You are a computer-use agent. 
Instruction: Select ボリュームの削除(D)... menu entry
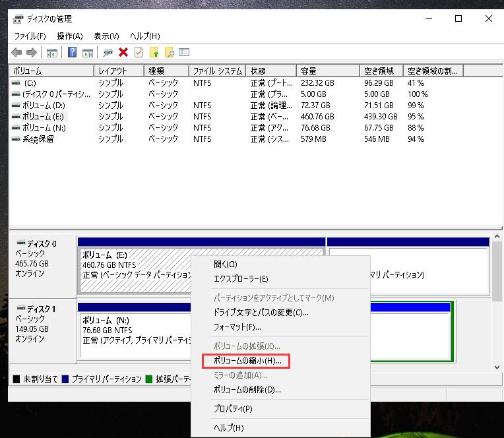[x=280, y=390]
